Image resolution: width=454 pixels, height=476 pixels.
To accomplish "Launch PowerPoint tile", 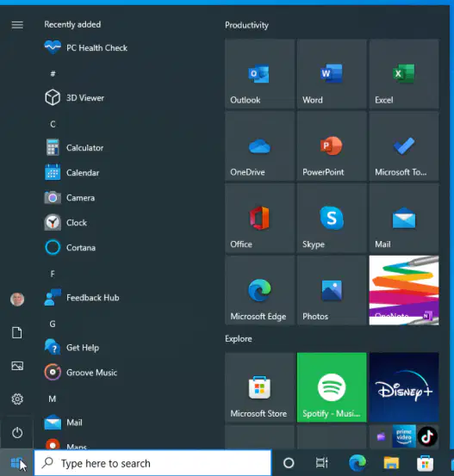I will [332, 146].
